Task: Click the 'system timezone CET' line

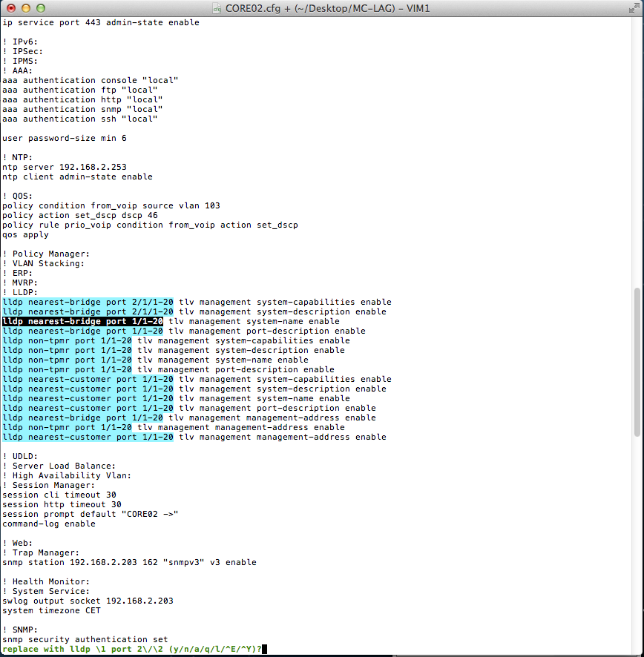Action: point(51,610)
